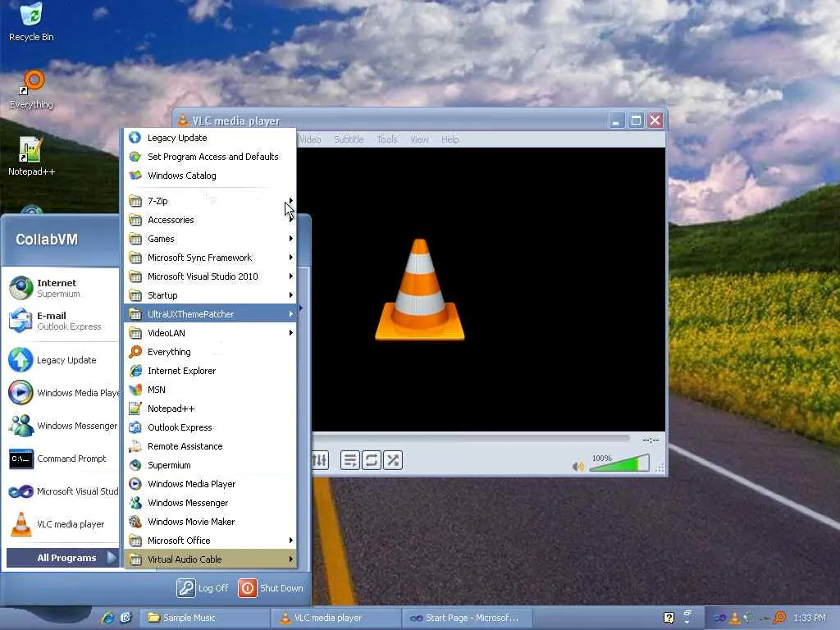Expand UltraUXThemePatcher folder

(210, 314)
